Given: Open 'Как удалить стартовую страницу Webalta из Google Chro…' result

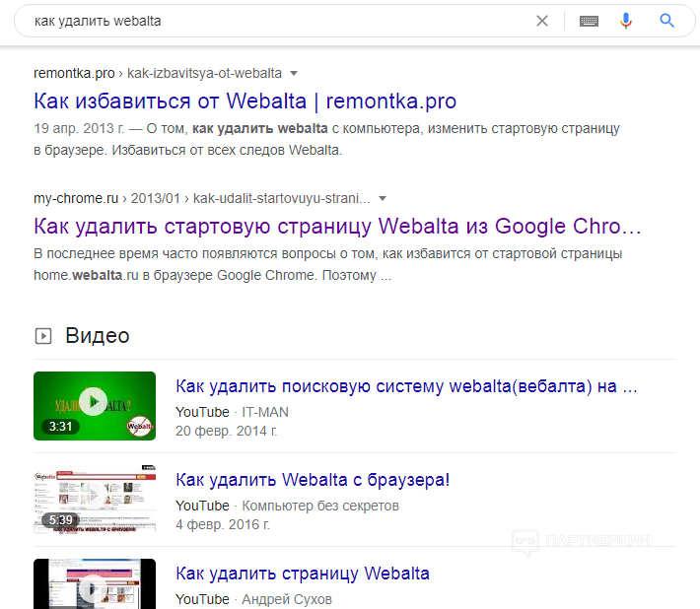Looking at the screenshot, I should pyautogui.click(x=337, y=226).
